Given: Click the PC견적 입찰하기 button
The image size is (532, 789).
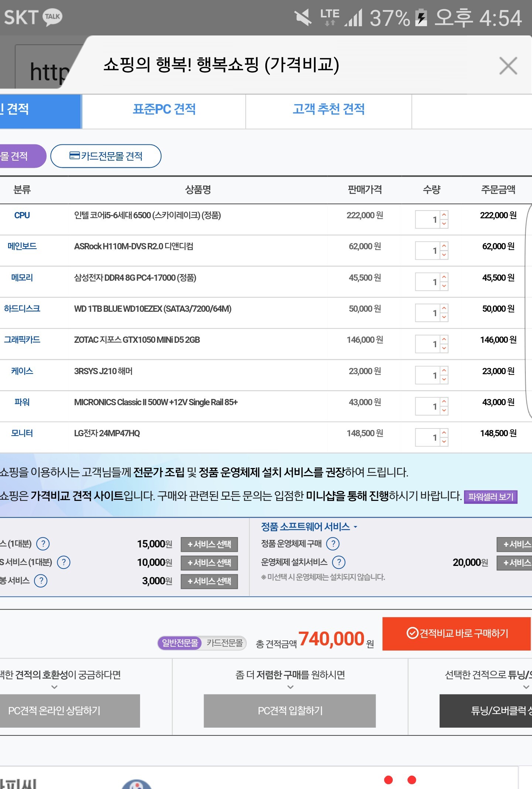Looking at the screenshot, I should click(290, 711).
